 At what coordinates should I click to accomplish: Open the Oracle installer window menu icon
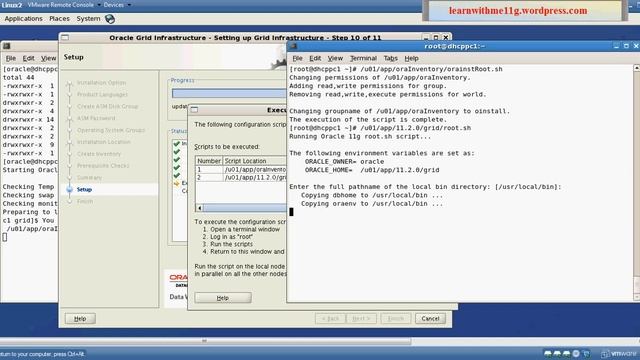[x=65, y=38]
